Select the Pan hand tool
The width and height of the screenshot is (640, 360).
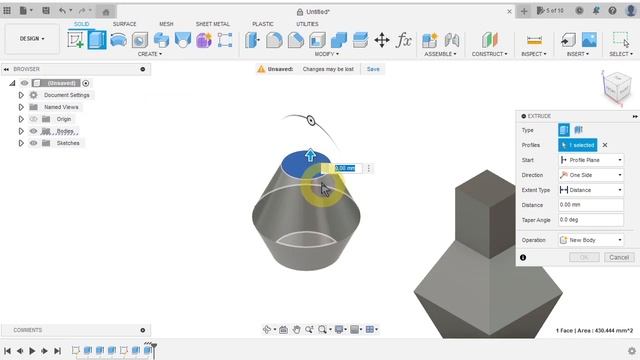296,329
